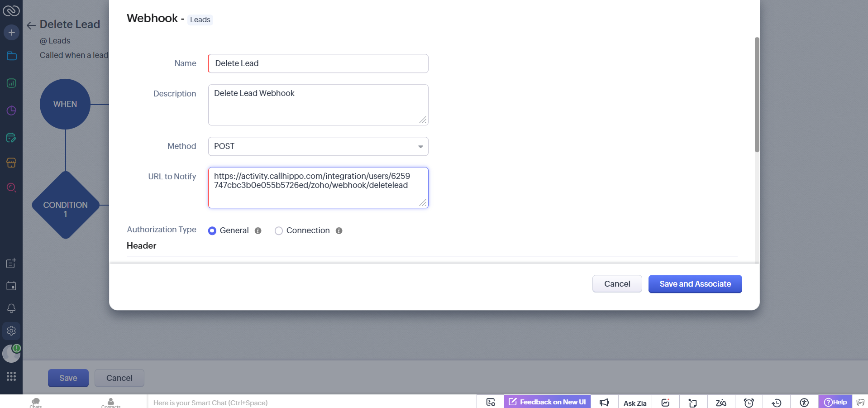Screen dimensions: 868x408
Task: Click the add note icon in sidebar
Action: click(11, 263)
